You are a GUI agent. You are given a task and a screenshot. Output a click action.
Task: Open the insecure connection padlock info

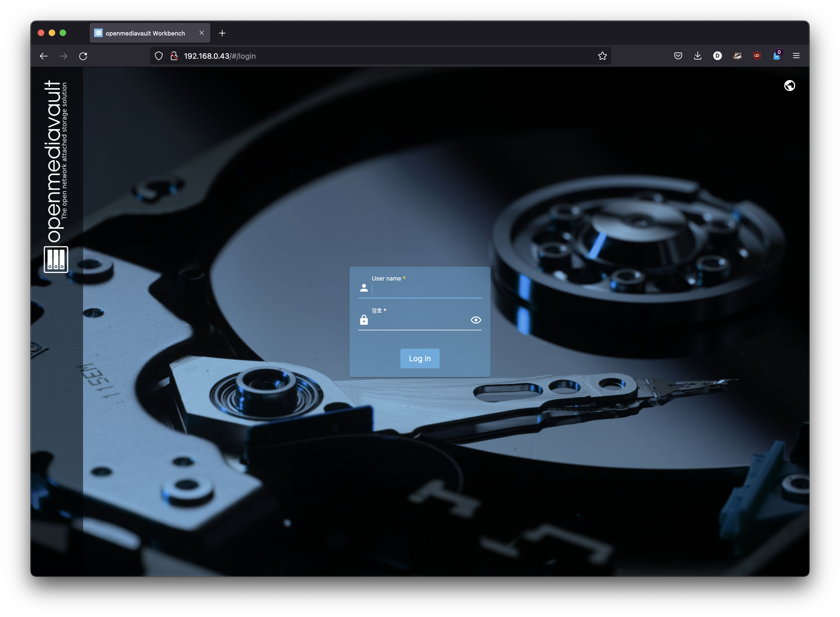(174, 56)
